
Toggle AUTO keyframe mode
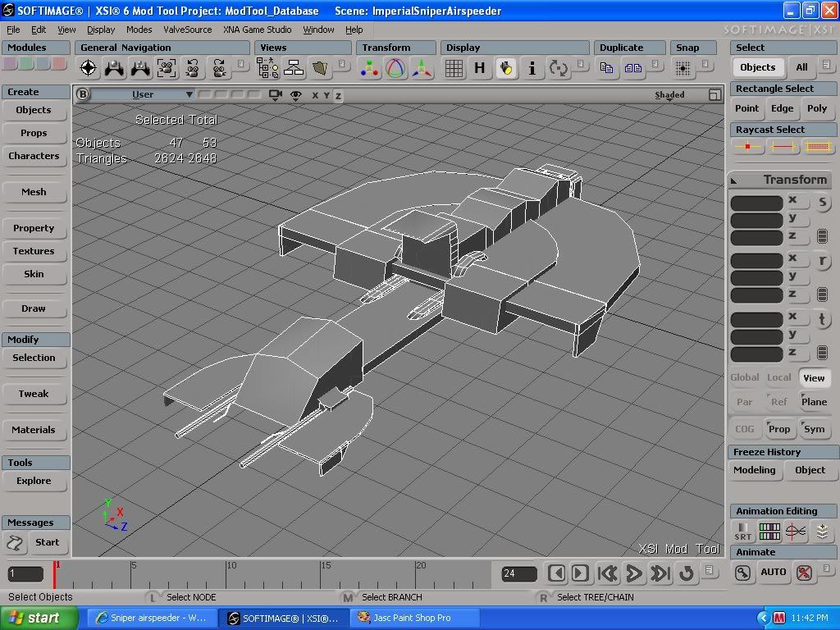[773, 572]
